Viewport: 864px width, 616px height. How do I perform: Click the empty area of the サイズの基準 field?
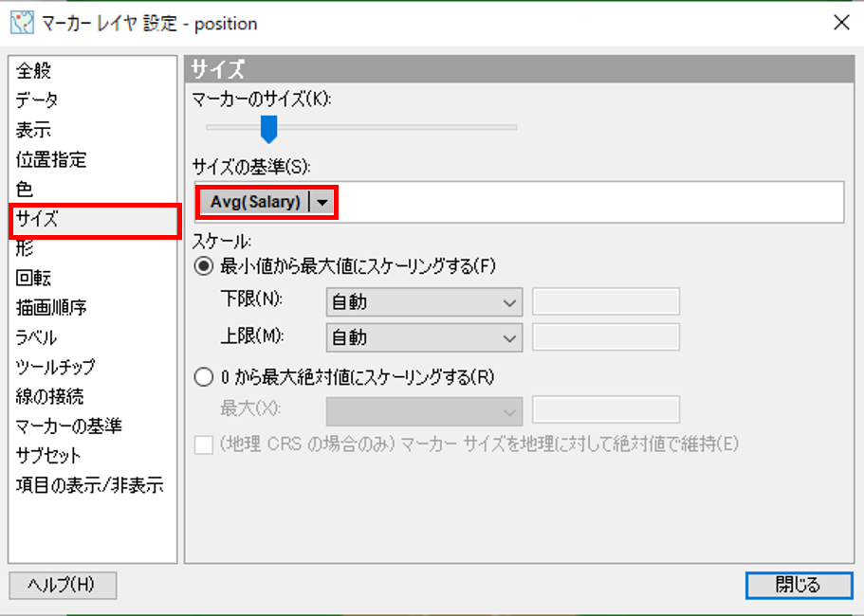[590, 202]
